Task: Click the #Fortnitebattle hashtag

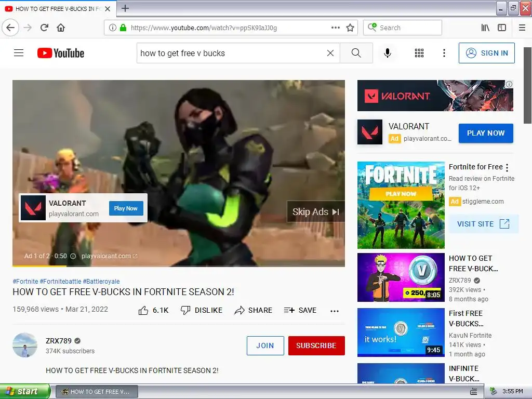Action: pos(60,281)
